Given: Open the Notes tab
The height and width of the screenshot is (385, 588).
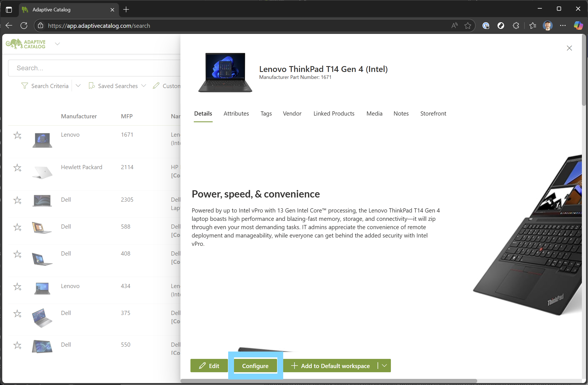Looking at the screenshot, I should (401, 113).
